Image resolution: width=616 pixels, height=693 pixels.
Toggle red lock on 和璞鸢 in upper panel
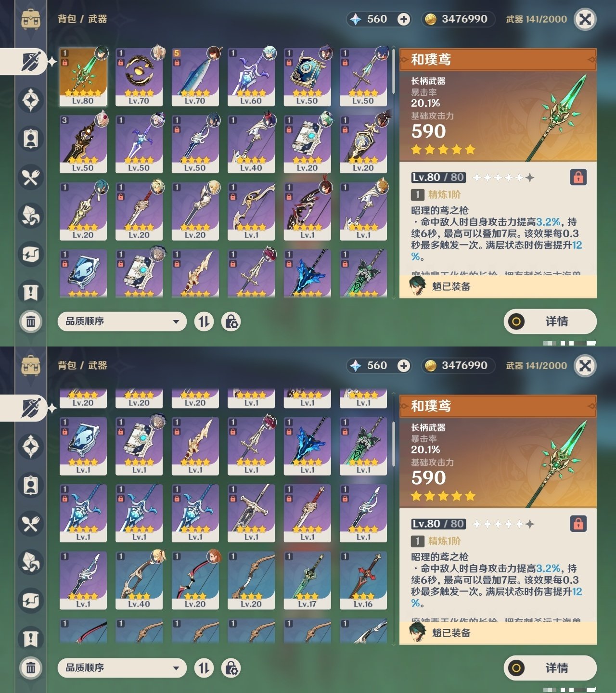[578, 177]
